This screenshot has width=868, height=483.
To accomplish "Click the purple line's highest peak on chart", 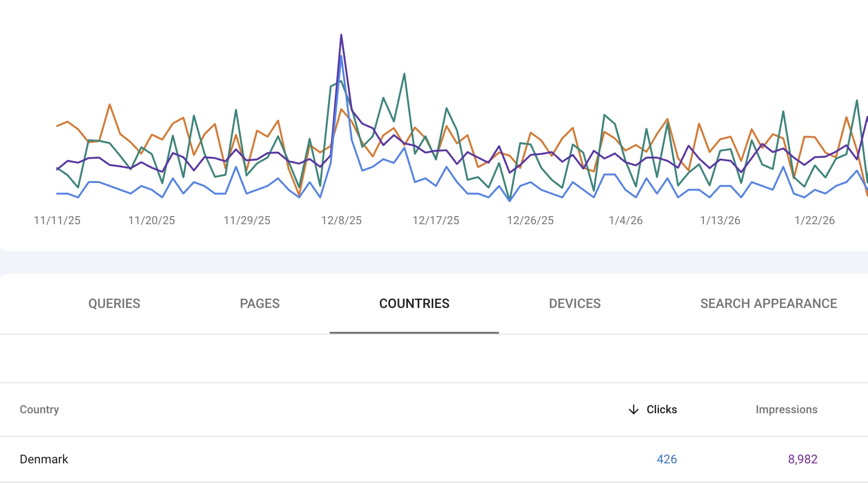I will click(x=341, y=35).
